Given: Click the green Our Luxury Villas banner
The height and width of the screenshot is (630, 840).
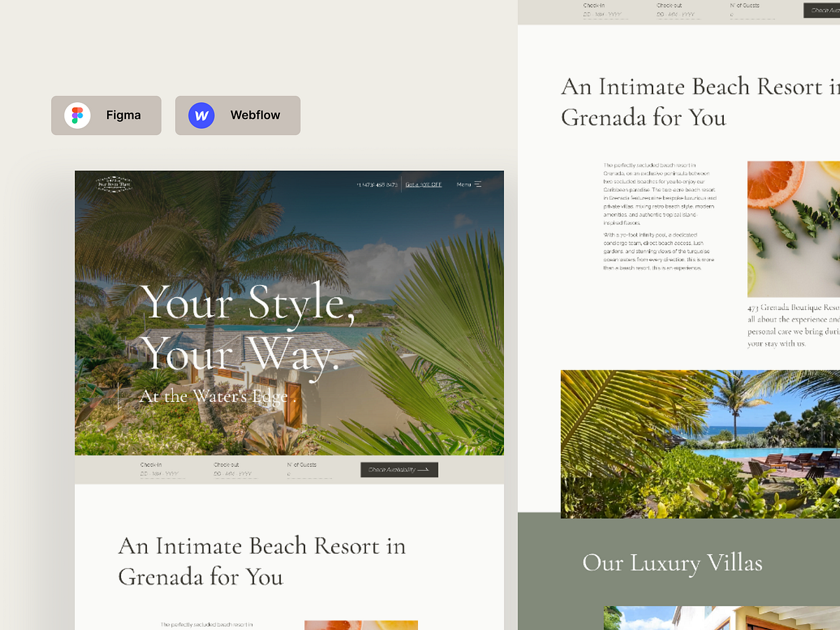Looking at the screenshot, I should pyautogui.click(x=672, y=563).
